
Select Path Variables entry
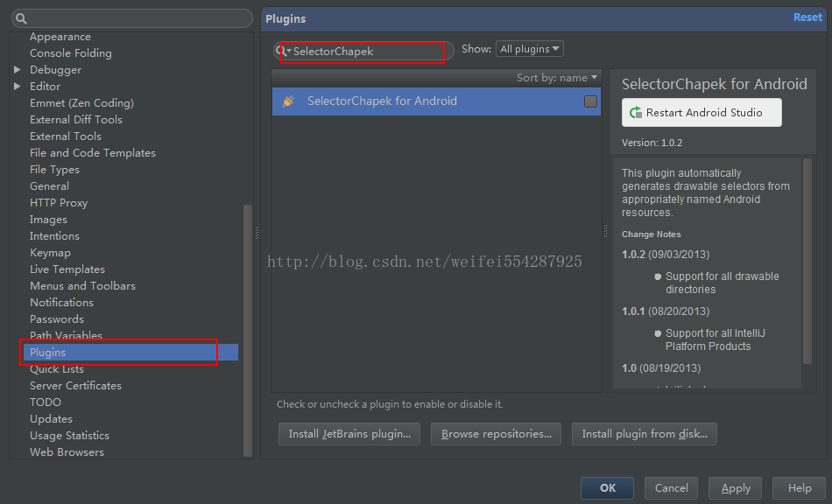[x=66, y=335]
